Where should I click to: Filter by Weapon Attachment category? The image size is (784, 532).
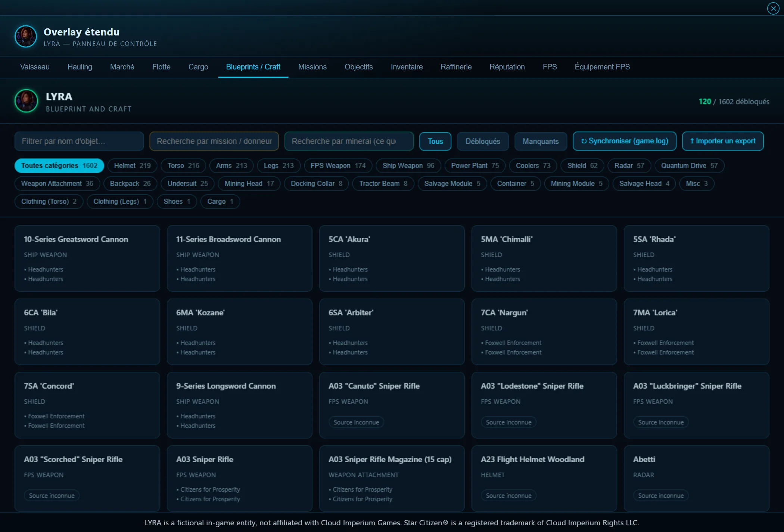click(x=57, y=184)
